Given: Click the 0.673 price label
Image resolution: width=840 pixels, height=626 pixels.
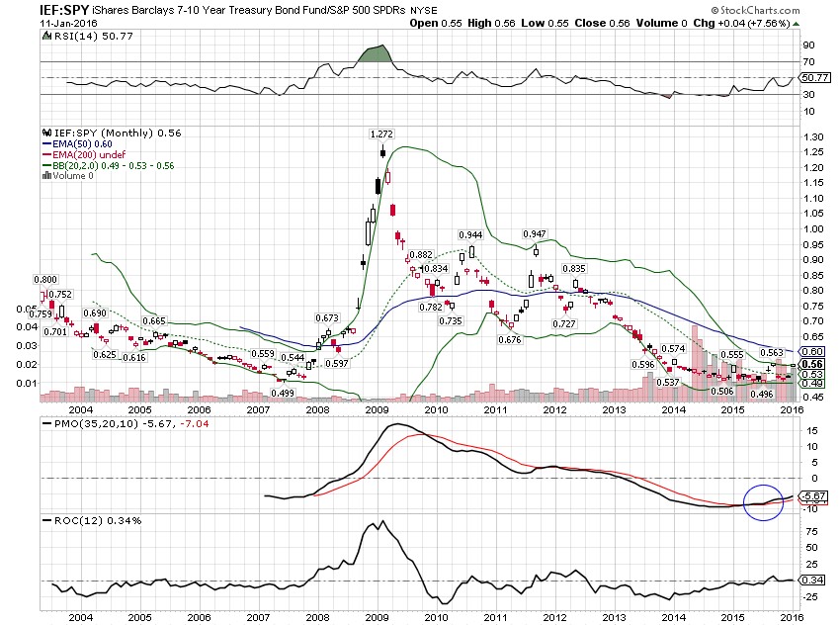Looking at the screenshot, I should click(327, 317).
